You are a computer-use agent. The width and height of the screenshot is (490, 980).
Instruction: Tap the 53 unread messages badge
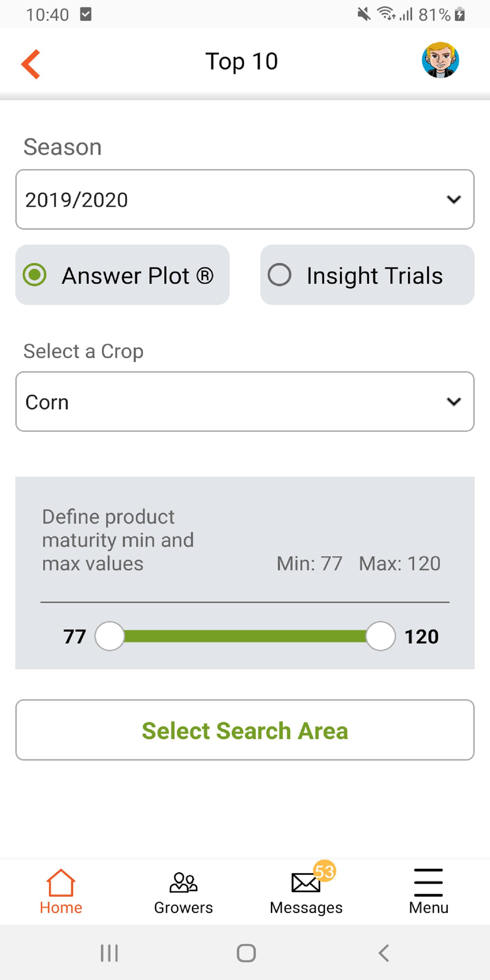coord(325,871)
